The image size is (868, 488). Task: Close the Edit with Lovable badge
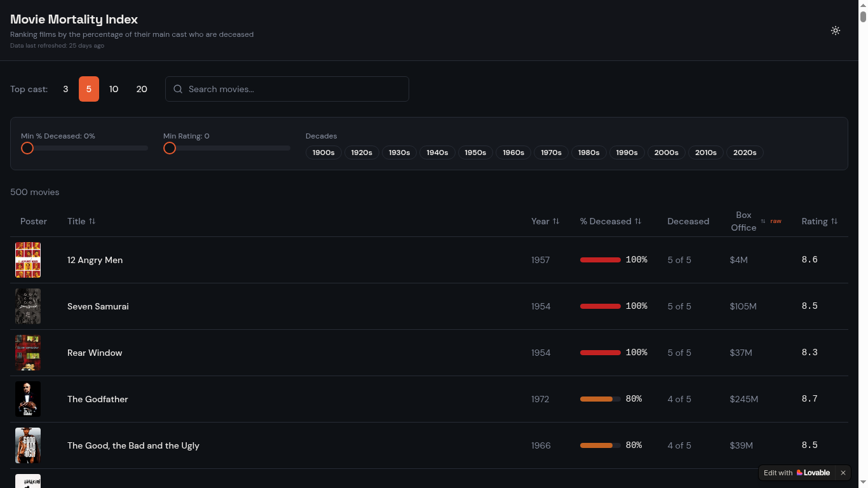click(x=843, y=473)
